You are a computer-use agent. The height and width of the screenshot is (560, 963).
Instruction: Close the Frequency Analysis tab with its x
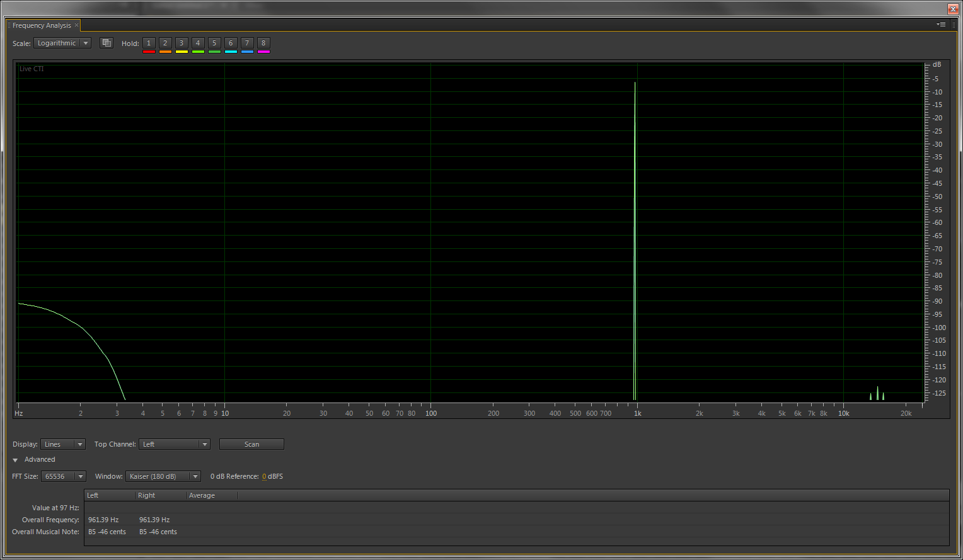[77, 25]
